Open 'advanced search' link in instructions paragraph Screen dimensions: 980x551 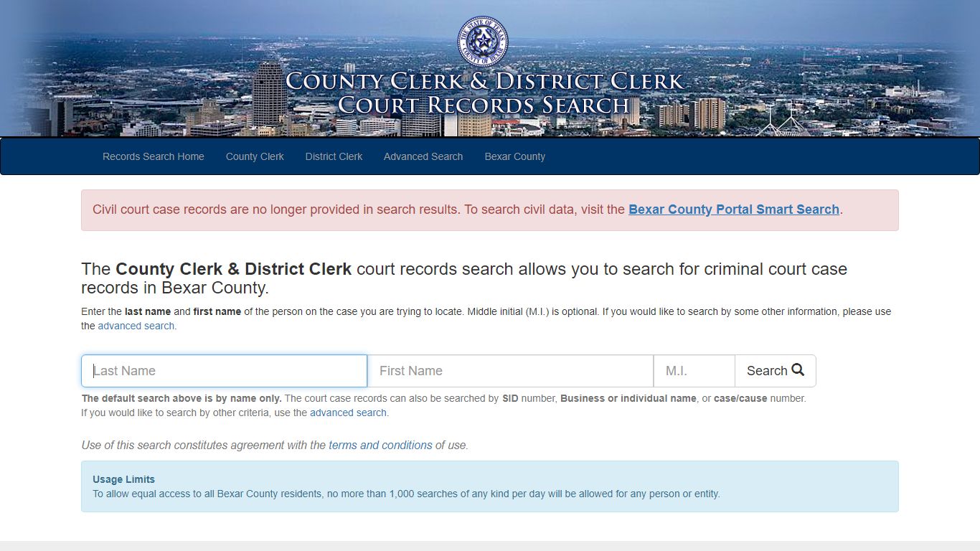(136, 326)
